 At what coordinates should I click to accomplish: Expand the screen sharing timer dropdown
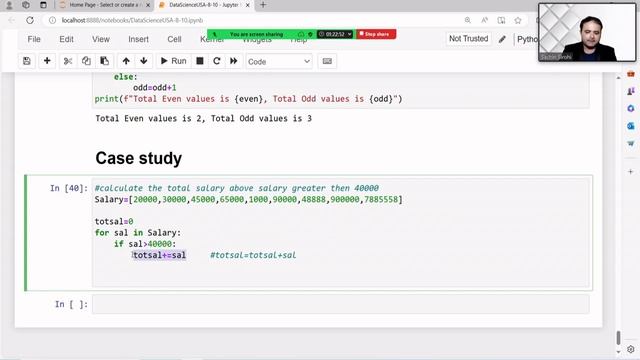[350, 34]
